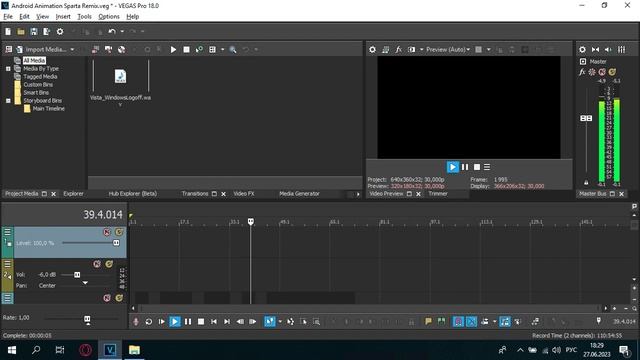Stop playback in the Video Preview window

pos(477,167)
